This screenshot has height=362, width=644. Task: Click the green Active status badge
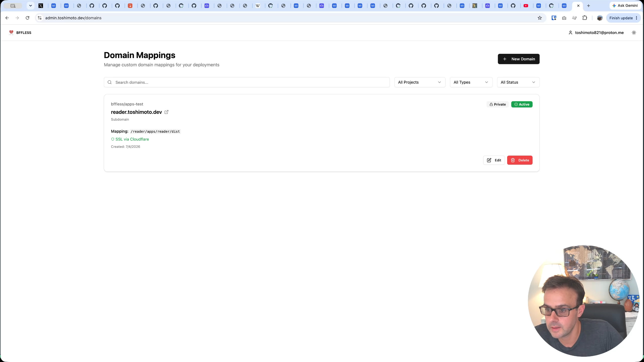pos(522,104)
